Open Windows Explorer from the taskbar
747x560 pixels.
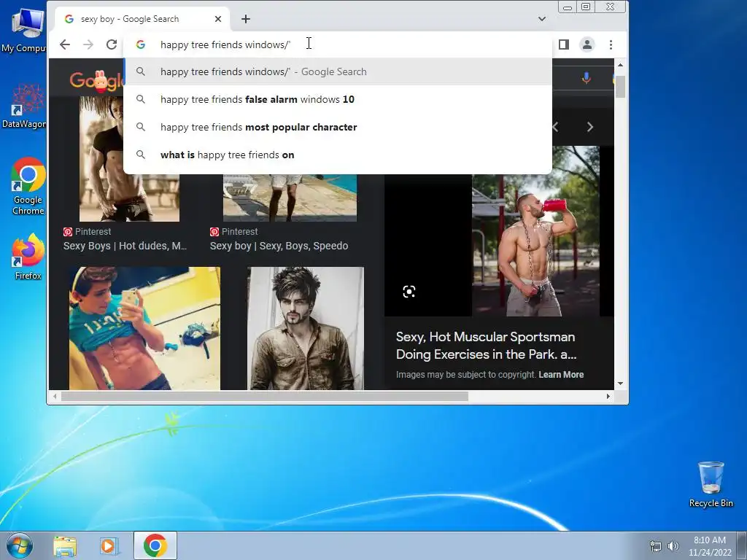pyautogui.click(x=65, y=545)
